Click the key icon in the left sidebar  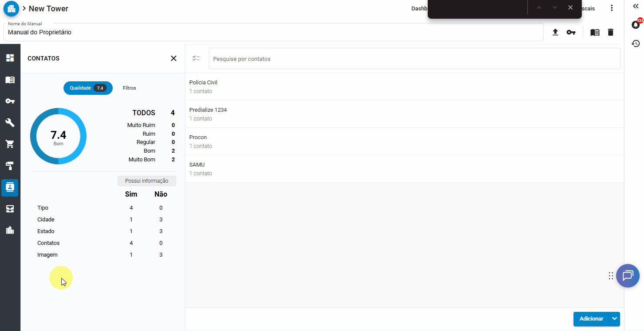click(x=10, y=101)
